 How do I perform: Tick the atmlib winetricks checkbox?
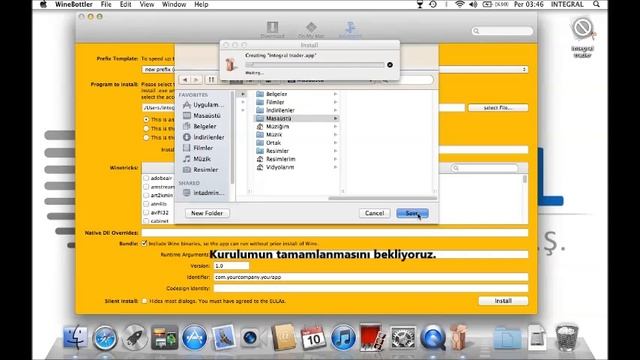click(x=146, y=204)
